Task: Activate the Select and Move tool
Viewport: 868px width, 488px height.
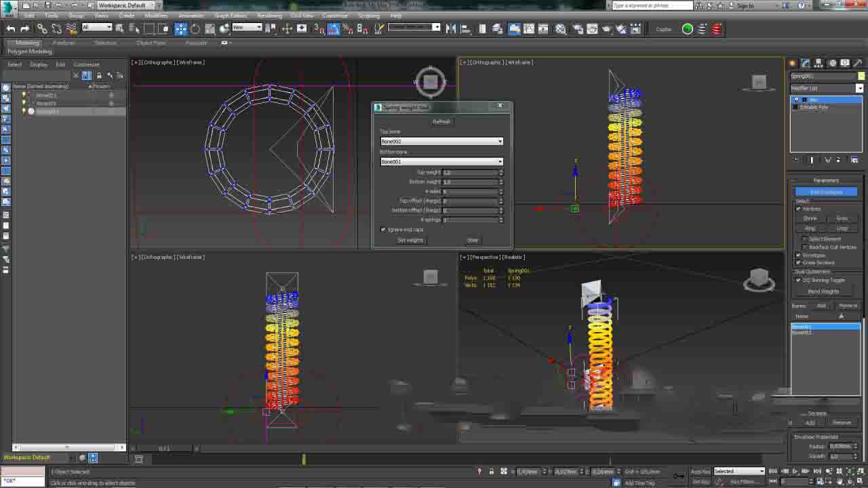Action: tap(180, 28)
